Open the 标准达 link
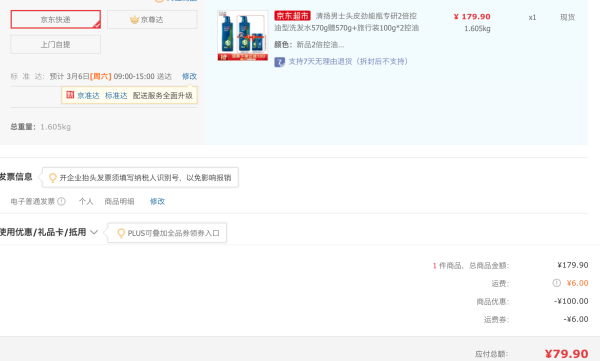Viewport: 600px width, 361px height. pos(116,96)
